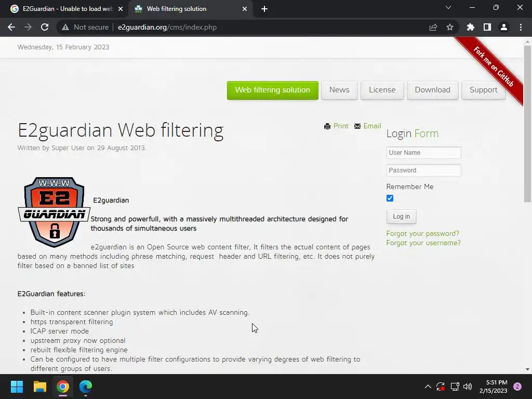Close the Web filtering solution tab
532x399 pixels.
tap(245, 9)
